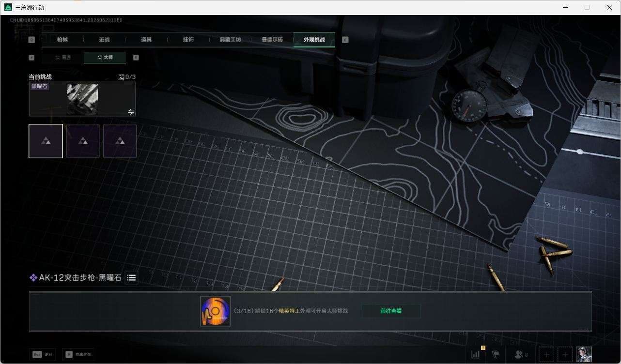Click the 精英特工 unlock requirement text

[x=290, y=311]
